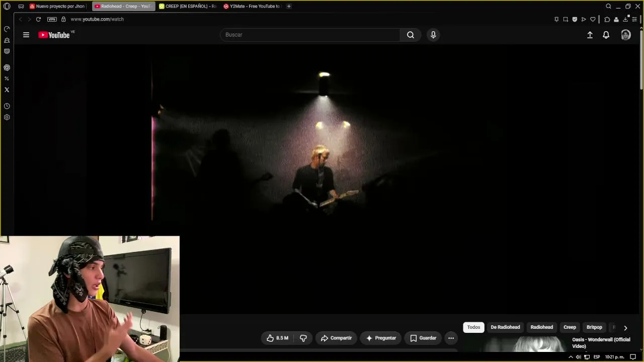Click the Preguntar button
Image resolution: width=644 pixels, height=362 pixels.
[x=381, y=338]
